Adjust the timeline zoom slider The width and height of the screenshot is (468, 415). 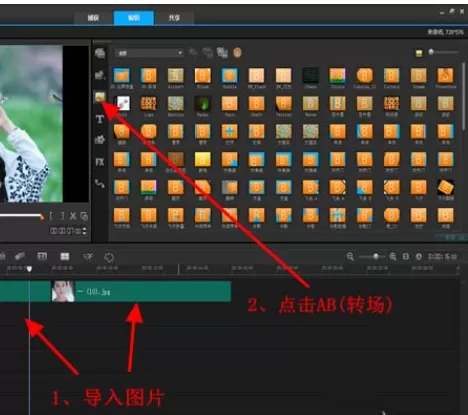(x=373, y=256)
